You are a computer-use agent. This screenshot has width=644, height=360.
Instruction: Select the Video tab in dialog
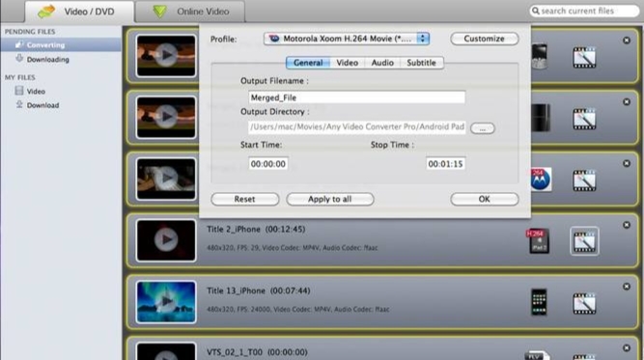[x=347, y=63]
